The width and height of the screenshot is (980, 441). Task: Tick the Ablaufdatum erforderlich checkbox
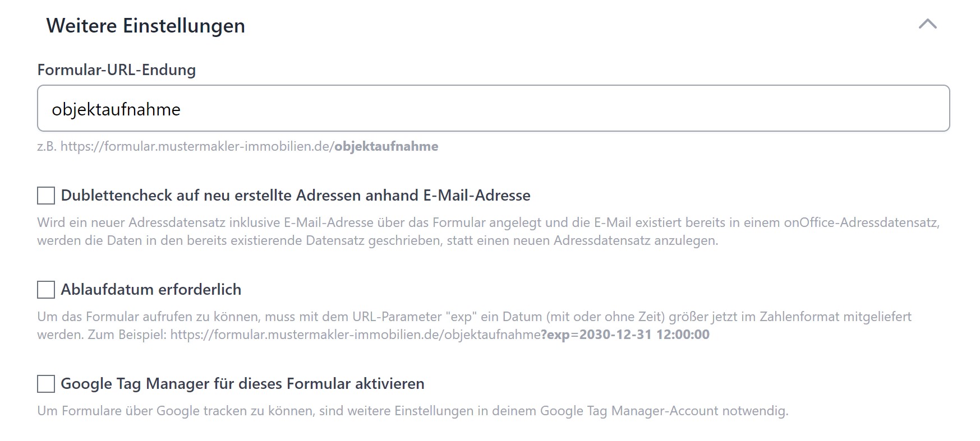click(46, 290)
